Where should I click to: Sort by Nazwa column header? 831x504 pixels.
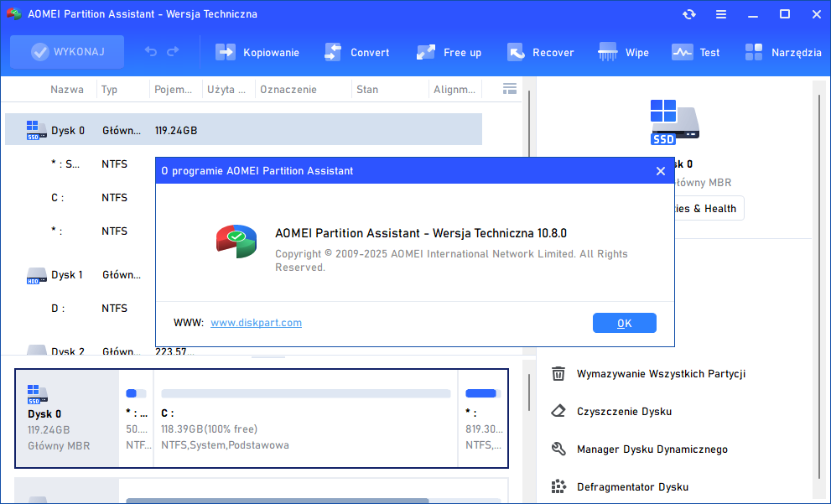(x=67, y=90)
